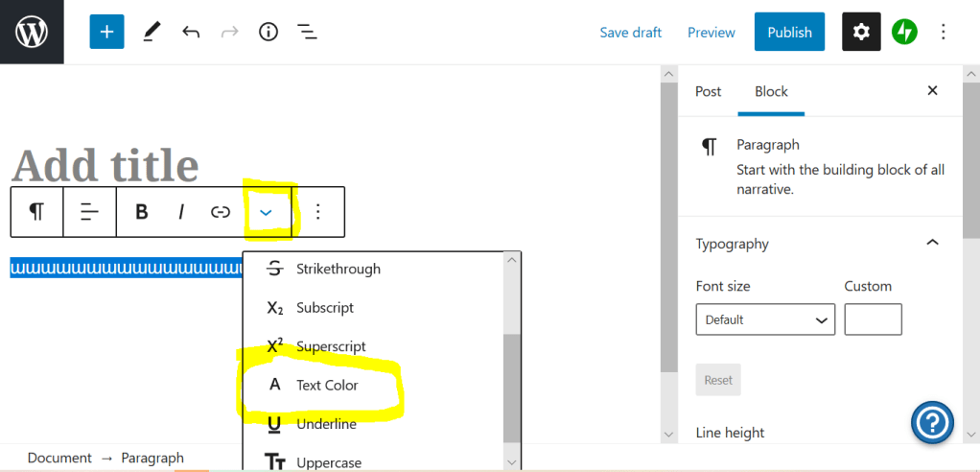This screenshot has width=980, height=472.
Task: Click the Custom font size field
Action: click(873, 319)
